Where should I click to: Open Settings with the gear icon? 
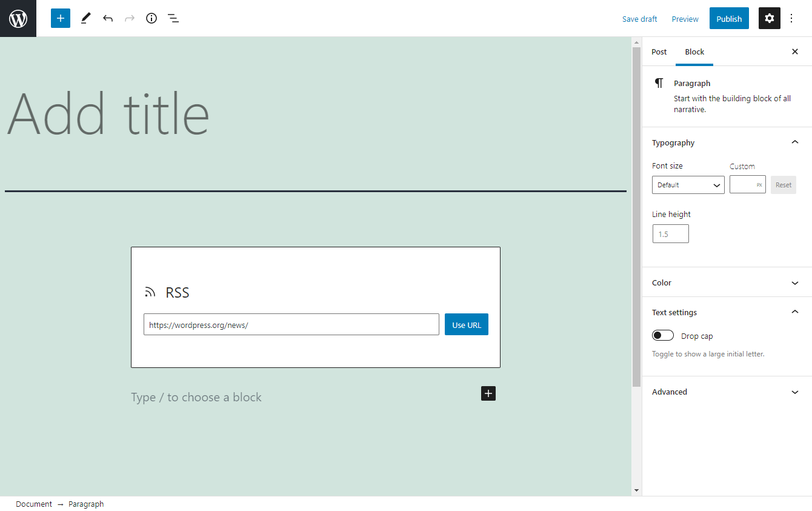click(x=769, y=18)
